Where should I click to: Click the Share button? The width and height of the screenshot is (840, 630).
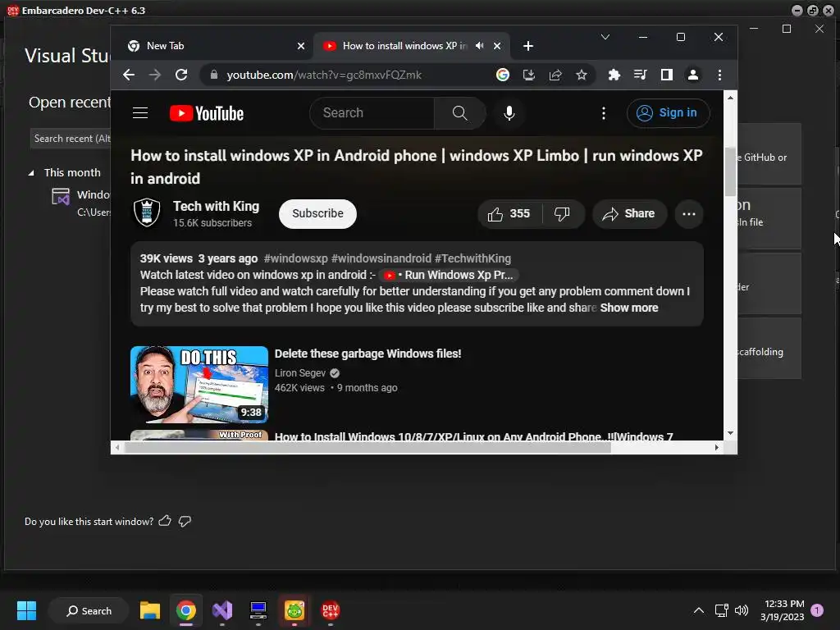tap(629, 214)
